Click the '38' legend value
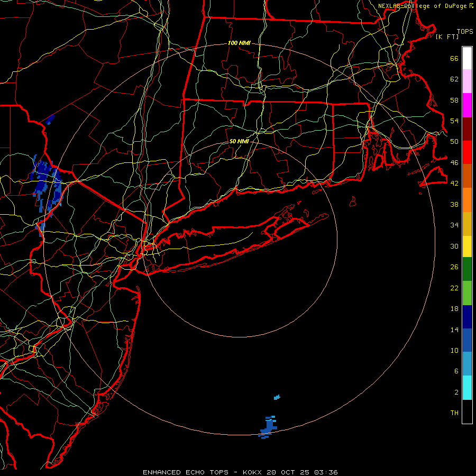 pyautogui.click(x=454, y=204)
